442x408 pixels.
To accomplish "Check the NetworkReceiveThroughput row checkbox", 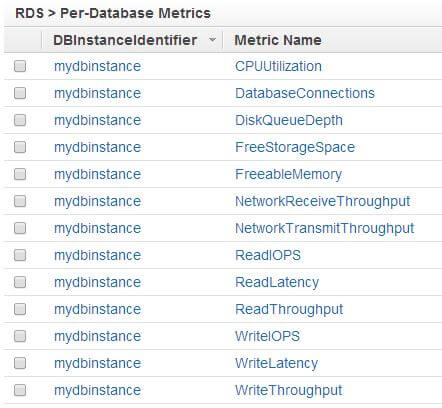I will pyautogui.click(x=20, y=201).
